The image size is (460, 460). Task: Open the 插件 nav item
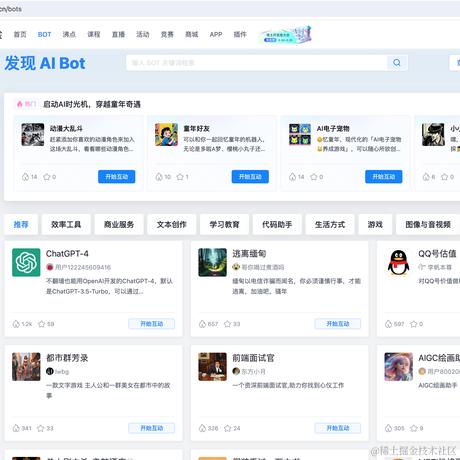[x=240, y=34]
